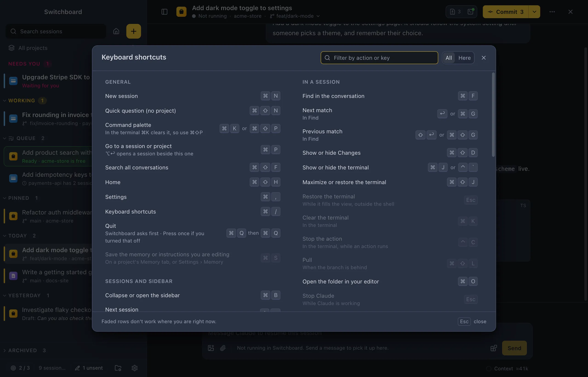
Task: Click the shortcuts dialog scrollbar
Action: [493, 114]
